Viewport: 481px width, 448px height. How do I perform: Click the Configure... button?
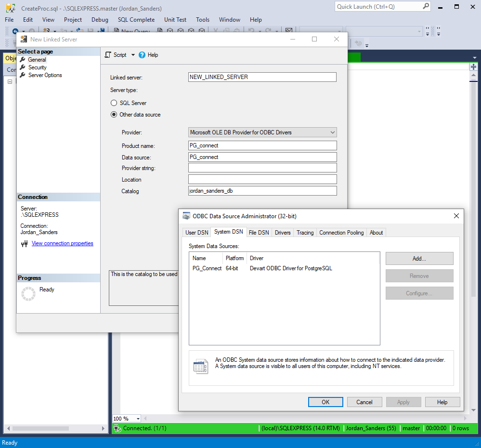coord(419,293)
